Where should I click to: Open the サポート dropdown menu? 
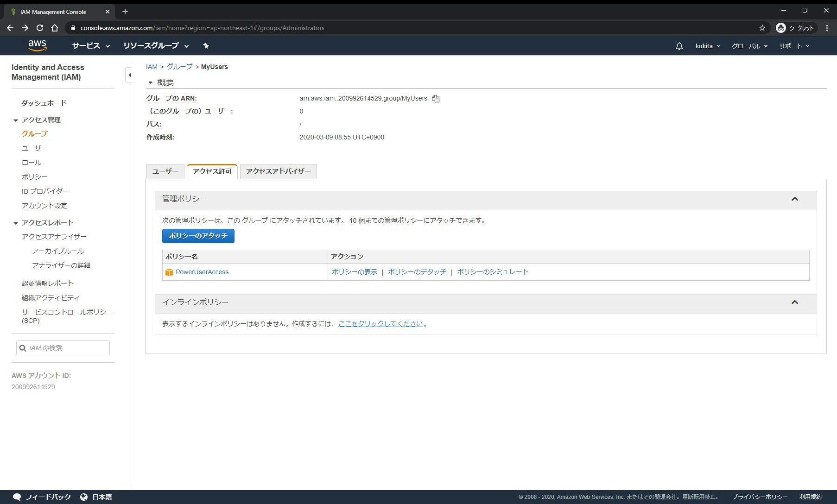click(794, 46)
